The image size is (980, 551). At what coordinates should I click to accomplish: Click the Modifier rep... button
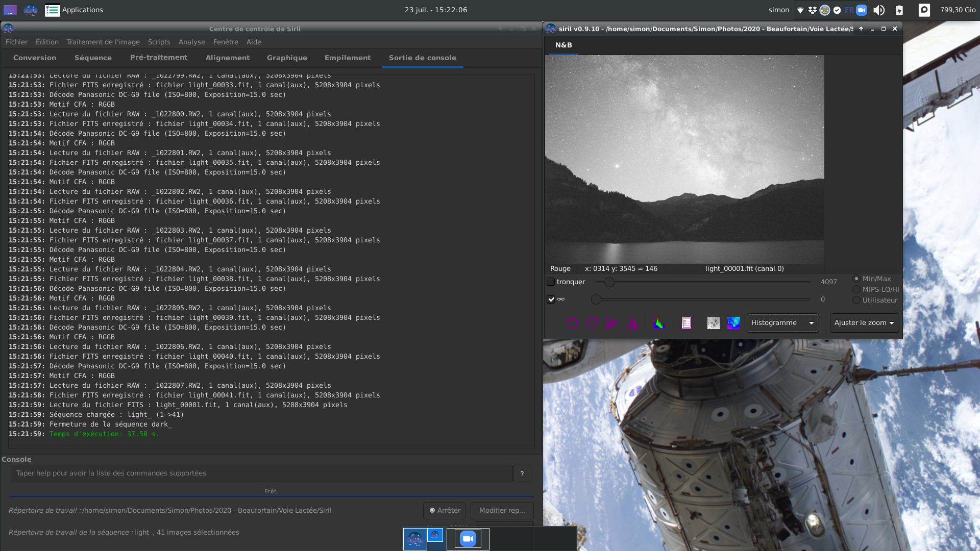[502, 510]
